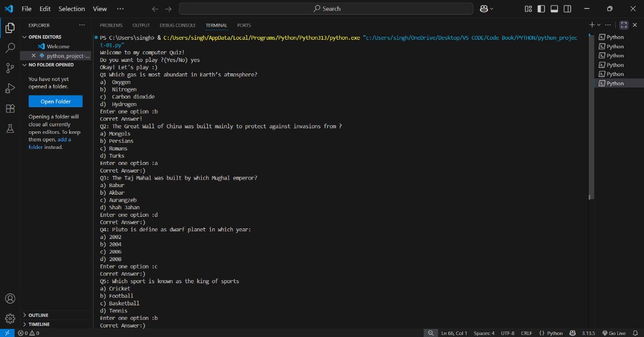Select the active last Python terminal
644x337 pixels.
pos(615,83)
